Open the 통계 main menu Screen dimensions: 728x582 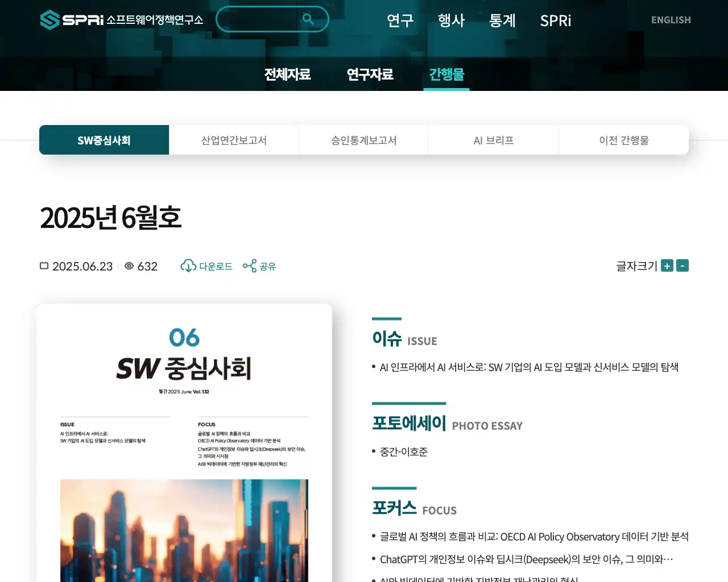[503, 20]
